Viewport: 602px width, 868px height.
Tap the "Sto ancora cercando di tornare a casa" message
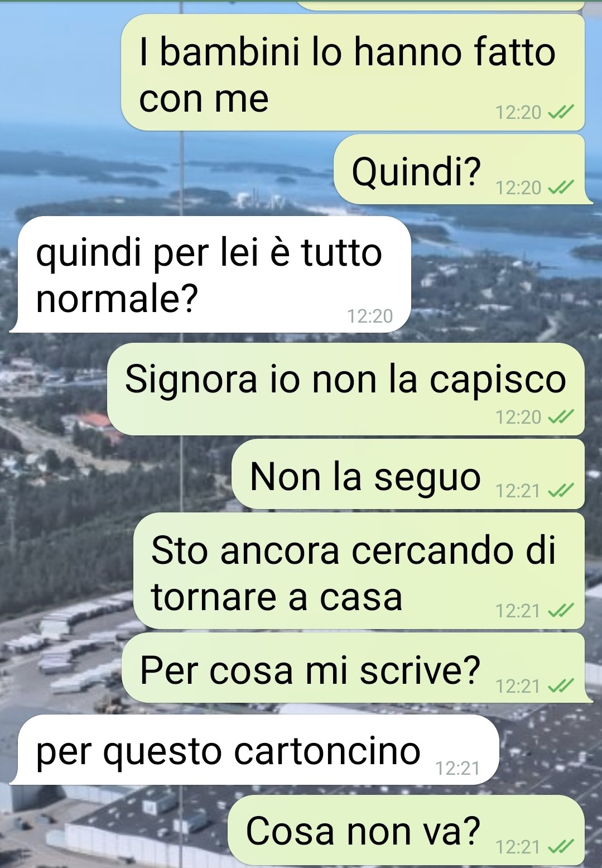359,570
